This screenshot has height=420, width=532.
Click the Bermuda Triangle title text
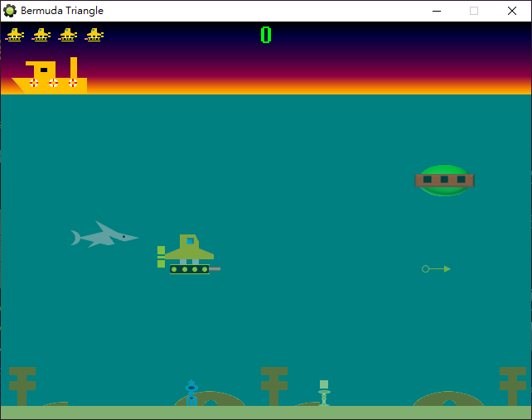coord(62,11)
